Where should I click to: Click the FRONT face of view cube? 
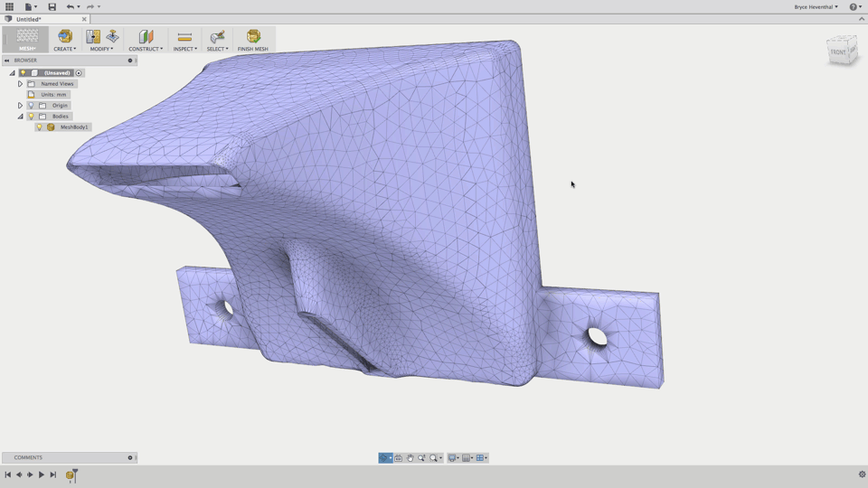tap(839, 52)
